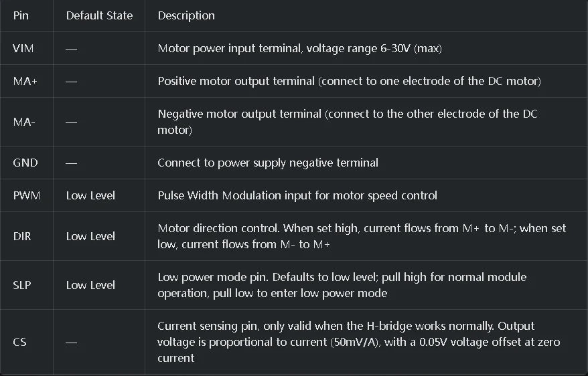Click the voltage range 6-30V description
This screenshot has height=376, width=588.
pos(299,48)
